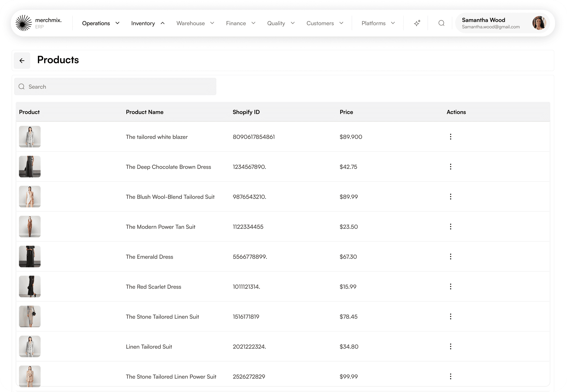Image resolution: width=567 pixels, height=392 pixels.
Task: Open the AI sparkle assistant icon
Action: point(417,23)
